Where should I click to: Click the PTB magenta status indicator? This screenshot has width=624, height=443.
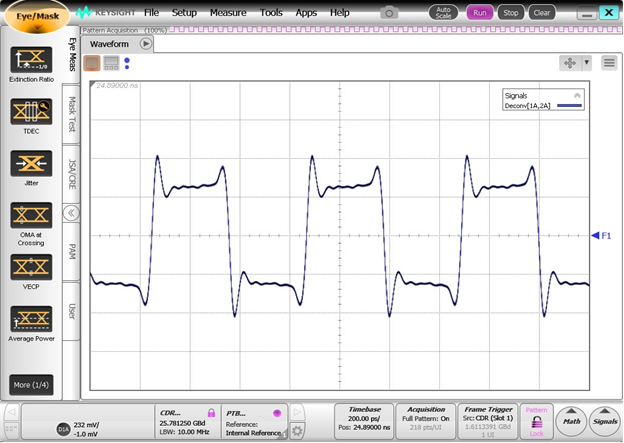[x=277, y=413]
